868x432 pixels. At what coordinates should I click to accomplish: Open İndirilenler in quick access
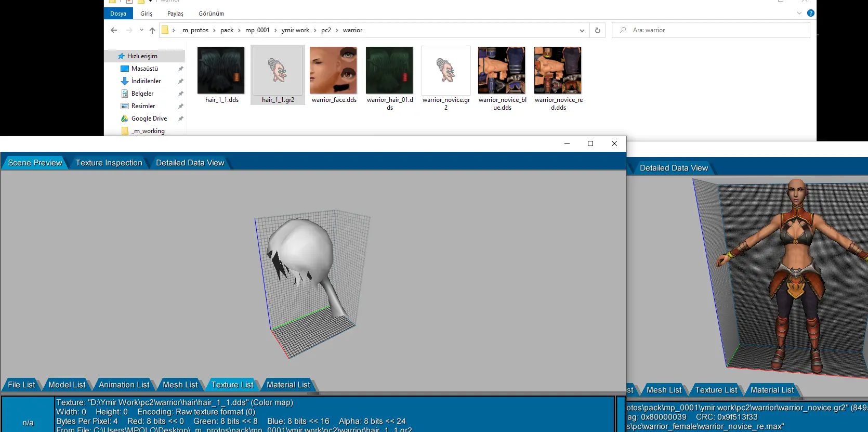click(x=146, y=81)
